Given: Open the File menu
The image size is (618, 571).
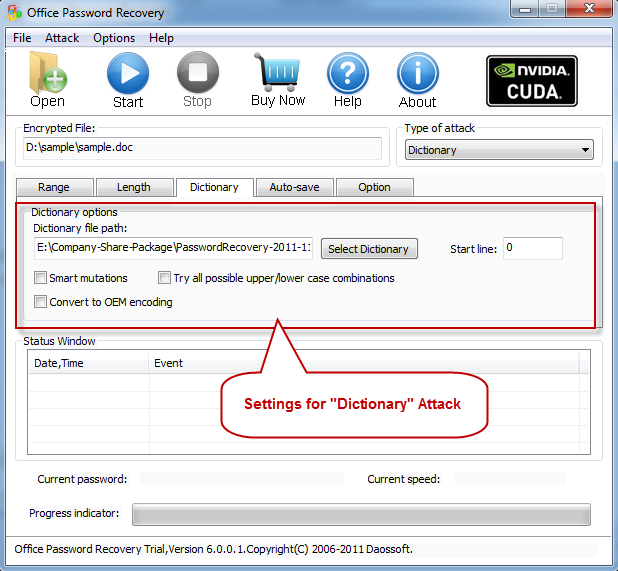Looking at the screenshot, I should pos(22,38).
